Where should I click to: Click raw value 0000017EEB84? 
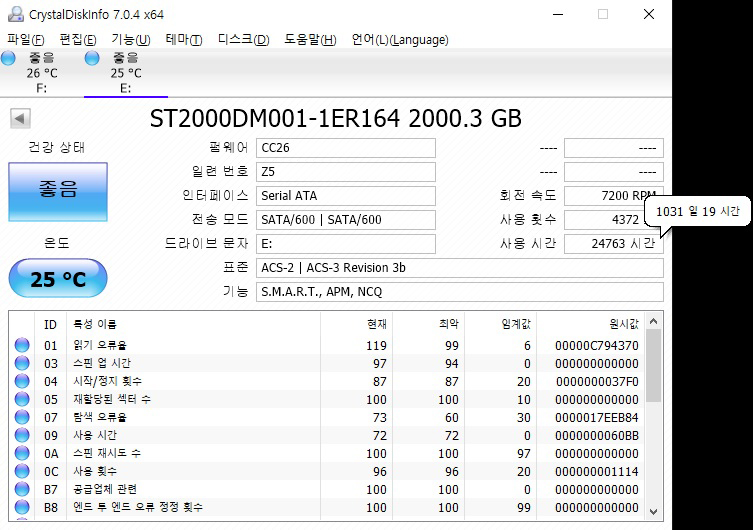597,418
